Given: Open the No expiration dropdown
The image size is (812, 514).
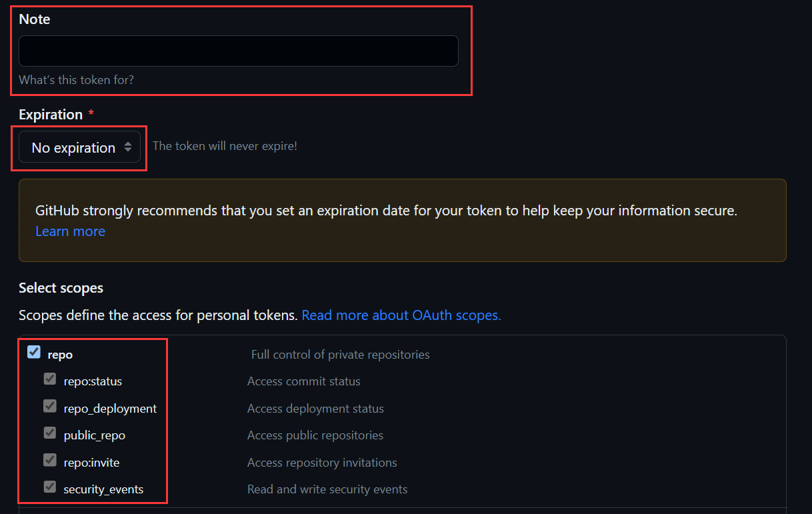Looking at the screenshot, I should point(80,147).
